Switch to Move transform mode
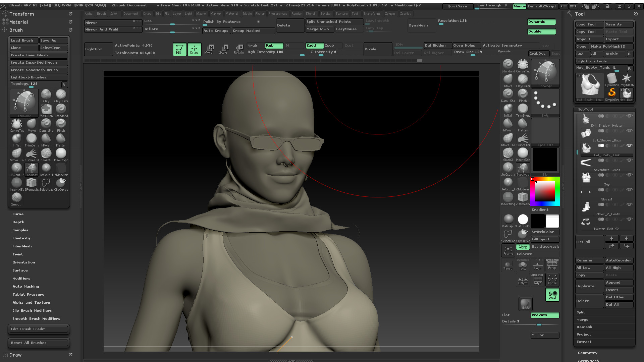The image size is (644, 362). pos(209,49)
